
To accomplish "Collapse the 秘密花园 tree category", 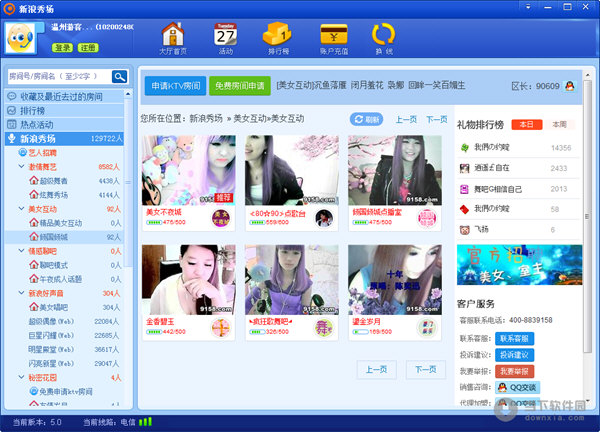I will click(x=21, y=377).
